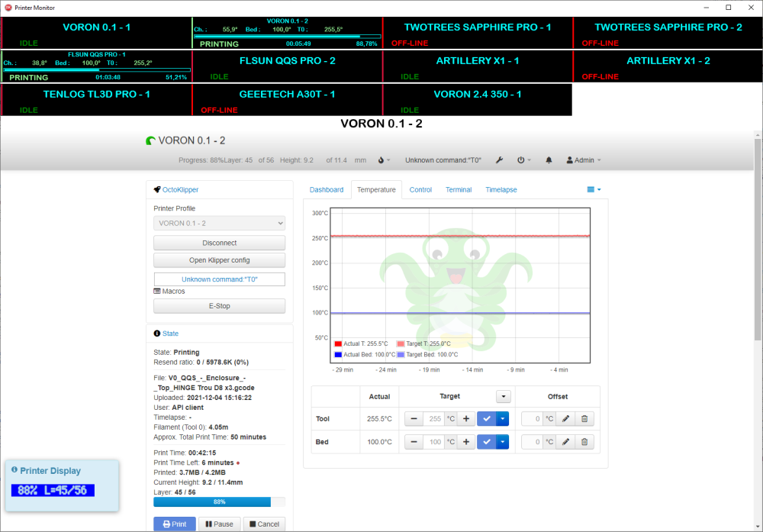This screenshot has height=532, width=763.
Task: Increase Tool target temperature with plus
Action: point(466,418)
